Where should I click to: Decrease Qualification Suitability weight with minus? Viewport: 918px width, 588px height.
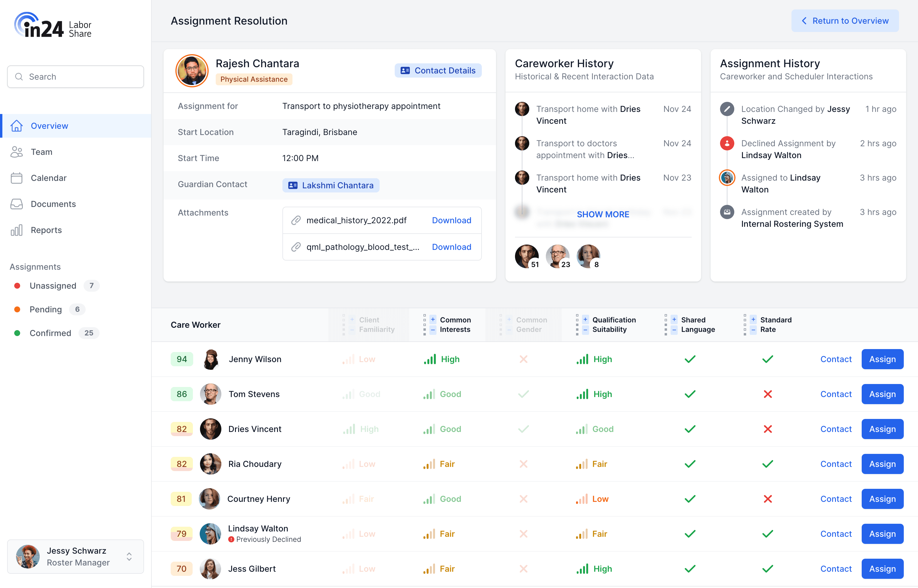[x=585, y=330]
